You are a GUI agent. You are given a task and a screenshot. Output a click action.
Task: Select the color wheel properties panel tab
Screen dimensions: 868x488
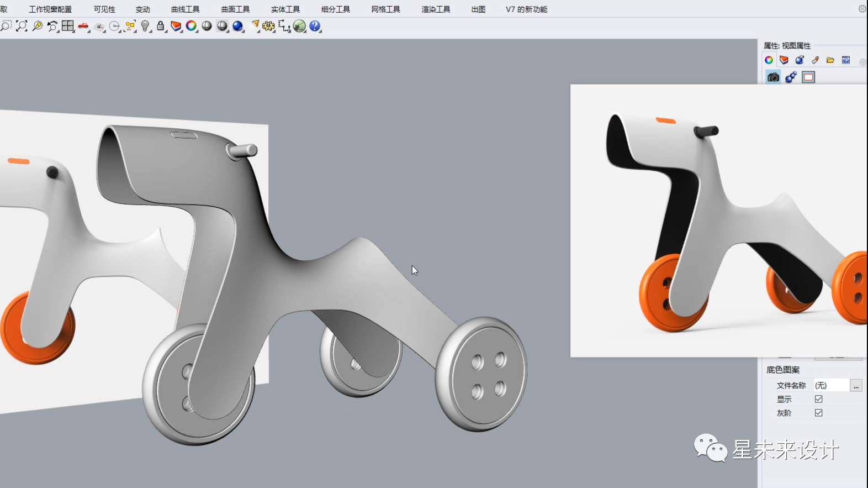pyautogui.click(x=769, y=60)
